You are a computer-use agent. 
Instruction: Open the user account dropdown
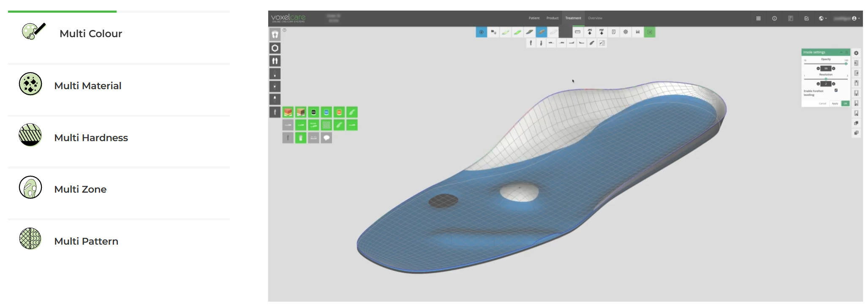point(855,19)
